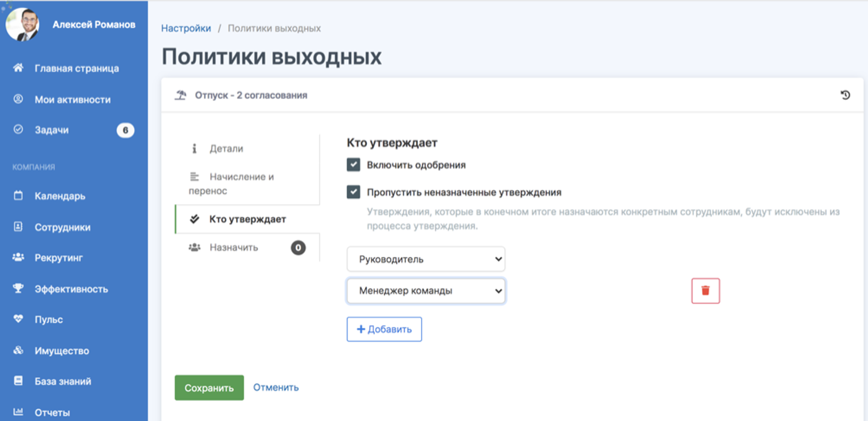Click the Назначить counter badge 0

click(298, 248)
